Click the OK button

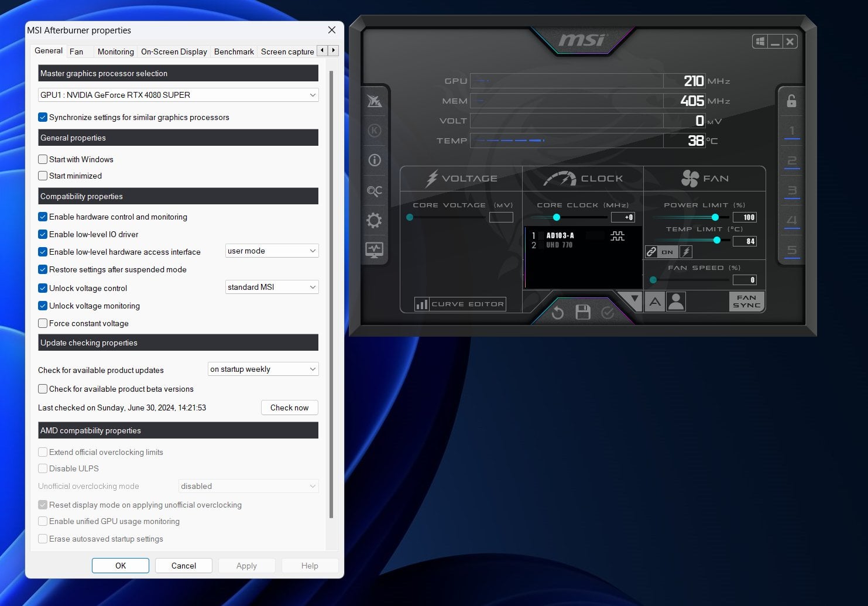click(121, 566)
